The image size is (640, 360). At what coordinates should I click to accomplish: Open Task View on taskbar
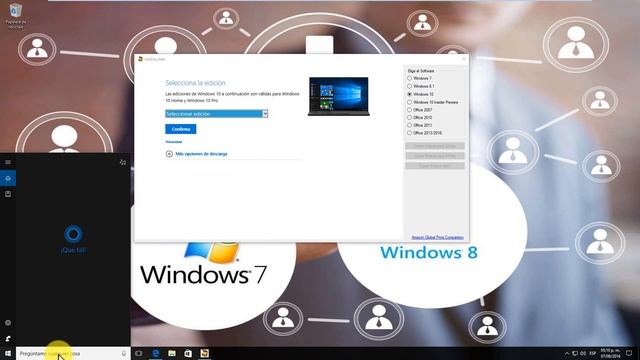pyautogui.click(x=139, y=353)
